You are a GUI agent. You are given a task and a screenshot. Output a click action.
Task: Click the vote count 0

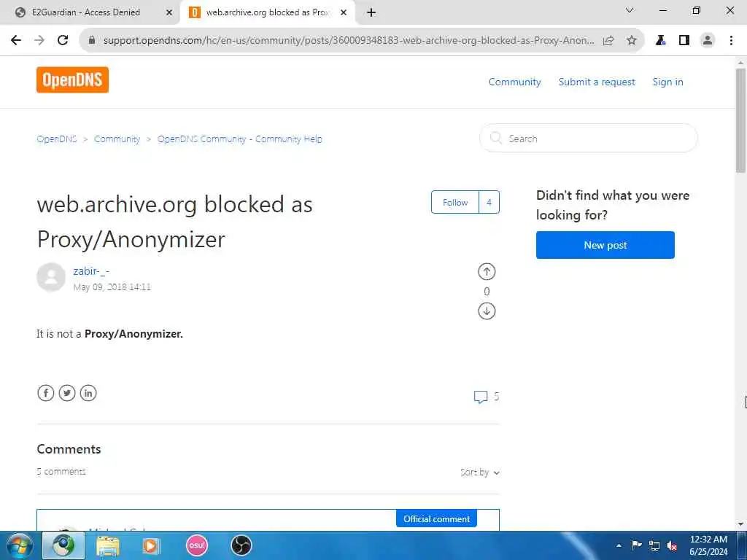(487, 292)
